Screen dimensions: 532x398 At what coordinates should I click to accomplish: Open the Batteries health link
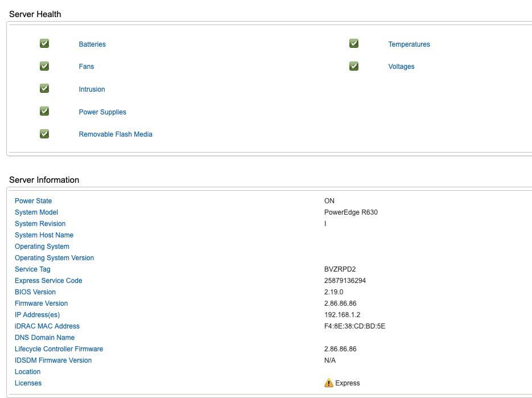coord(92,44)
